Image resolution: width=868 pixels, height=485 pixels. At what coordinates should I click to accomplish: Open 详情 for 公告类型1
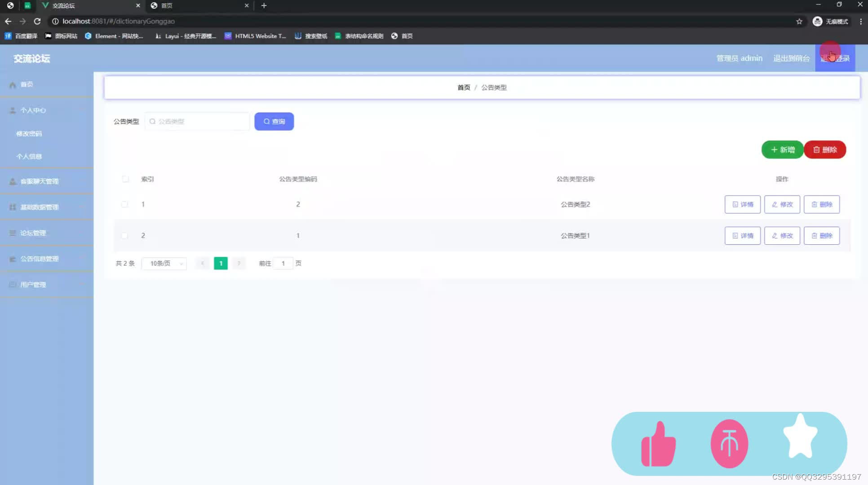click(742, 236)
